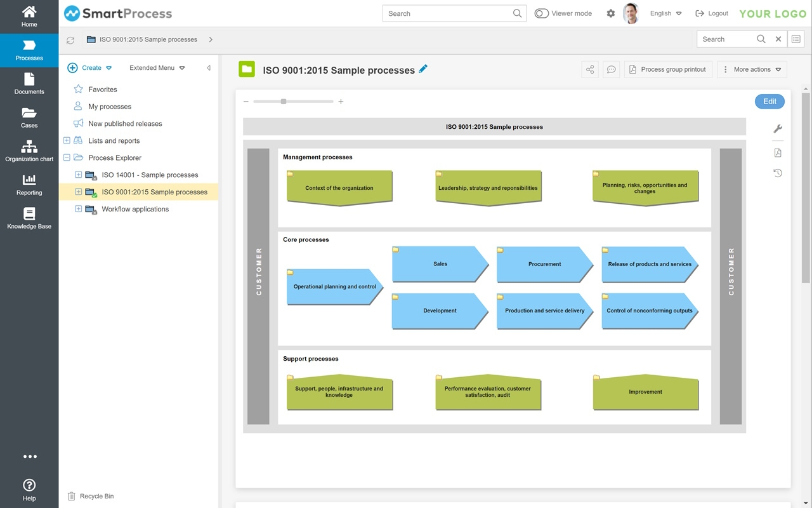
Task: Toggle Viewer mode switch
Action: (x=542, y=13)
